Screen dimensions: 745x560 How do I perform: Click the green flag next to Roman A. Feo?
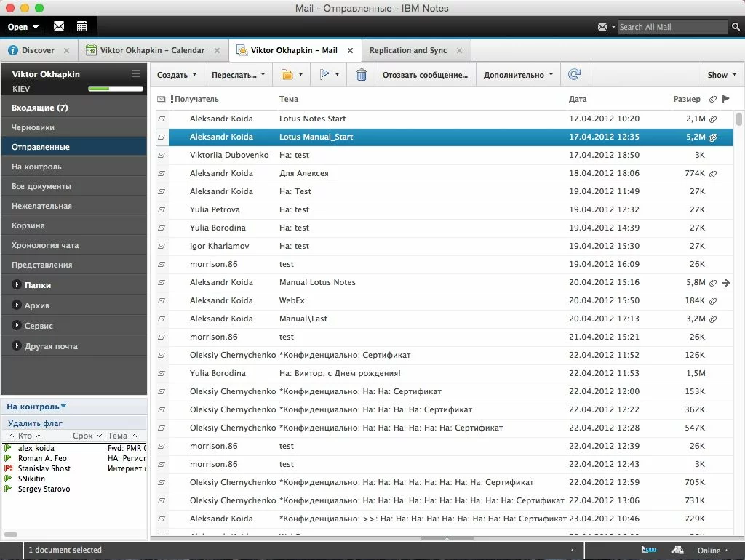(x=8, y=459)
